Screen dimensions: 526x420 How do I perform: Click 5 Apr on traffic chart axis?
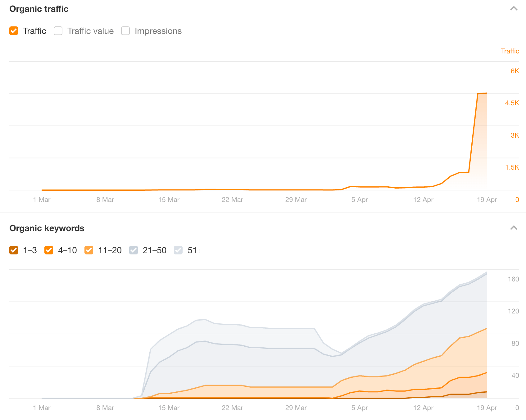(x=360, y=200)
